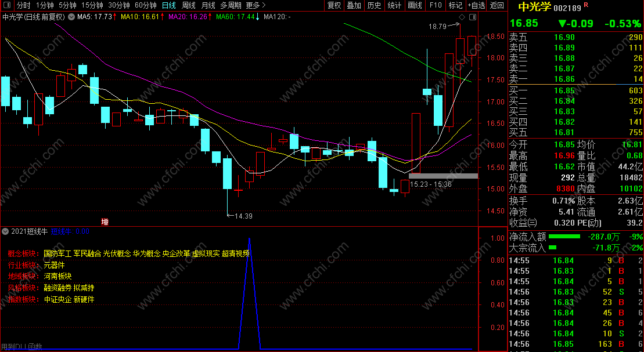Click the 央企改革 concept sector
Viewport: 644px width, 352px height.
(176, 253)
